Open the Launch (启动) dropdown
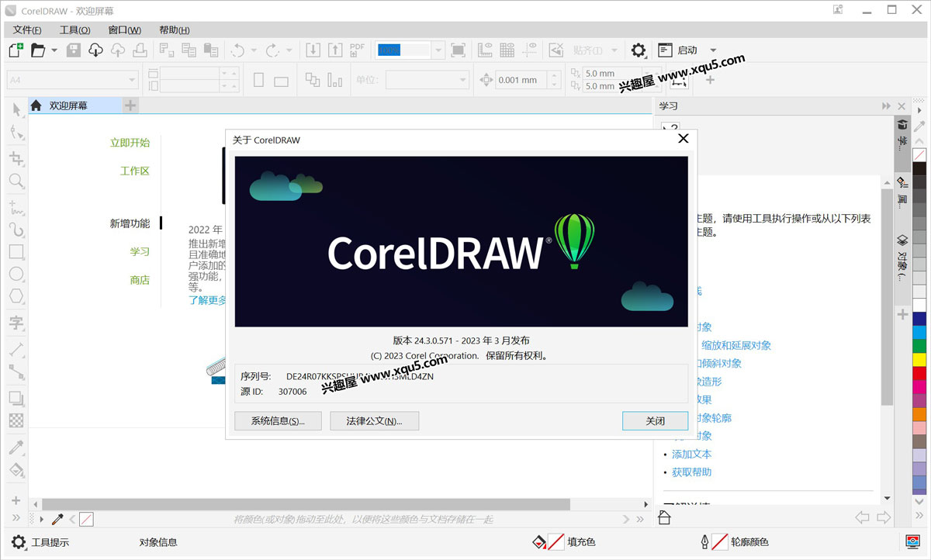This screenshot has width=931, height=560. pyautogui.click(x=713, y=50)
